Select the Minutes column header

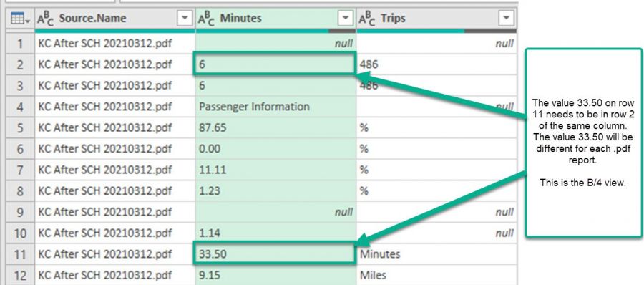point(275,19)
